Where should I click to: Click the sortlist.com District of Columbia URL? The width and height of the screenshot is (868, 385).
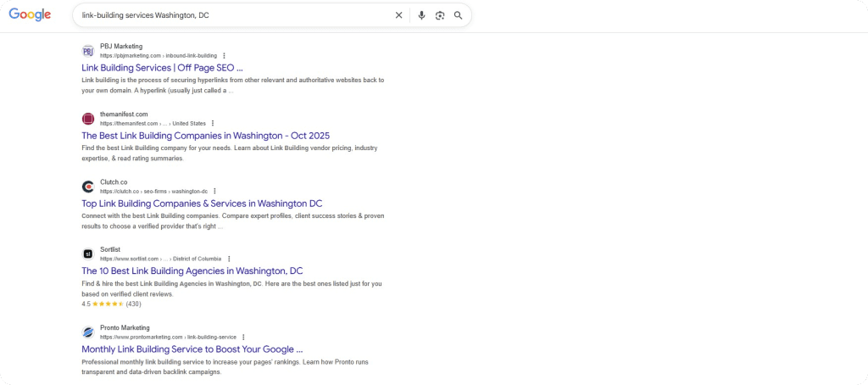[160, 259]
